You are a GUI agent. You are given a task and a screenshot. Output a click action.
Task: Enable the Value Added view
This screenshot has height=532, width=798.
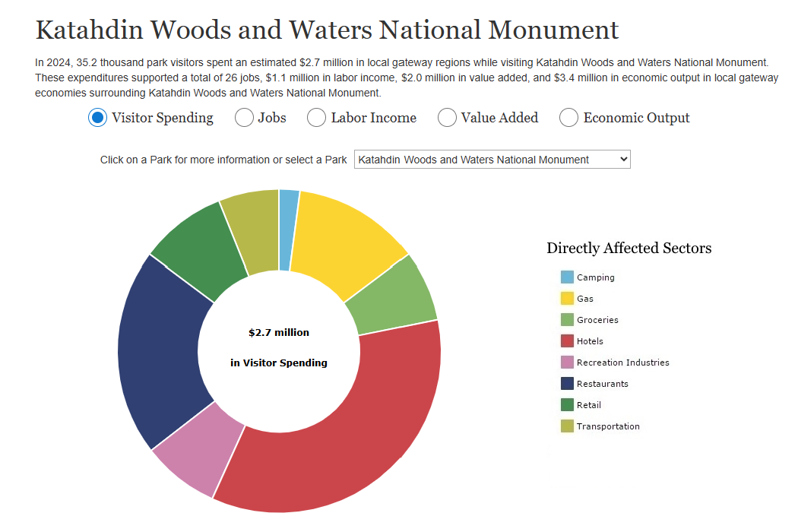coord(446,118)
